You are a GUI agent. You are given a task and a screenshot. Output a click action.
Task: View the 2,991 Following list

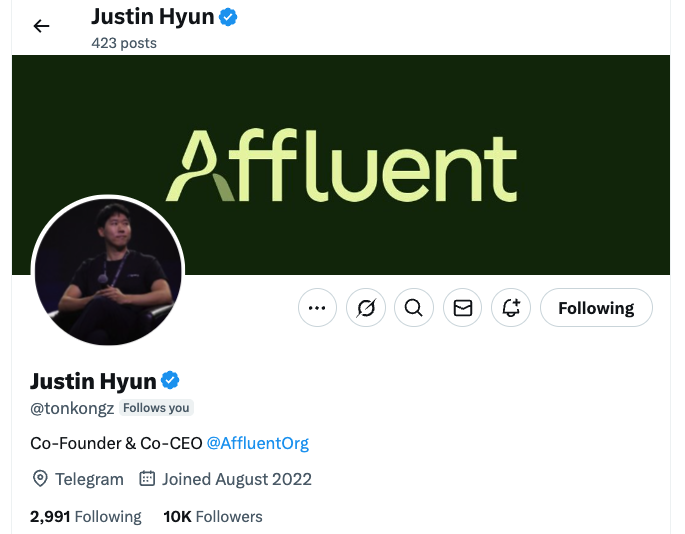(x=86, y=517)
